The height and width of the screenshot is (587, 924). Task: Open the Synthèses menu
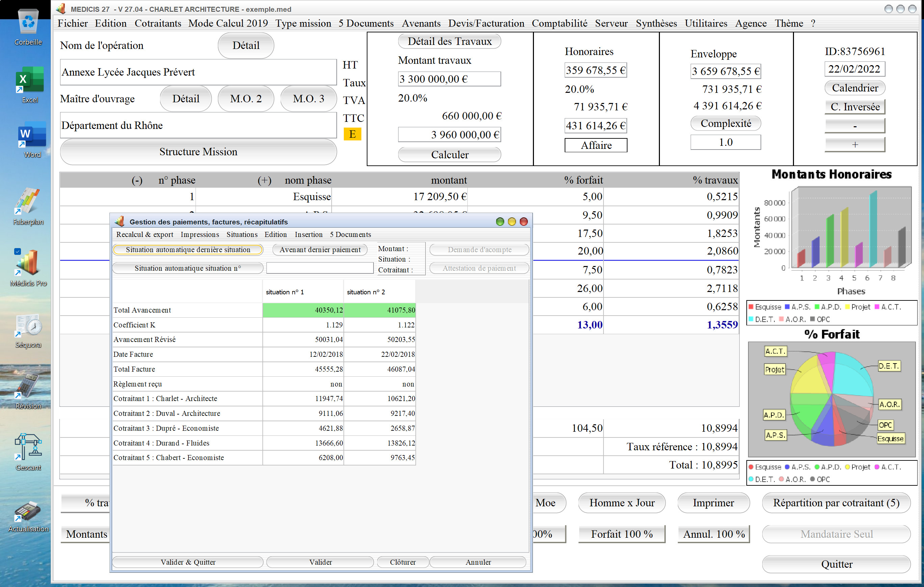click(x=656, y=23)
